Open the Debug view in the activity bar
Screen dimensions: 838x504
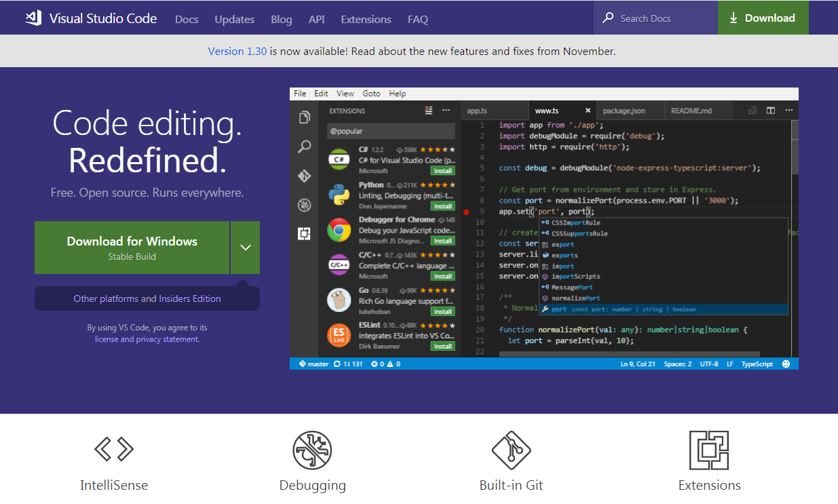coord(305,205)
